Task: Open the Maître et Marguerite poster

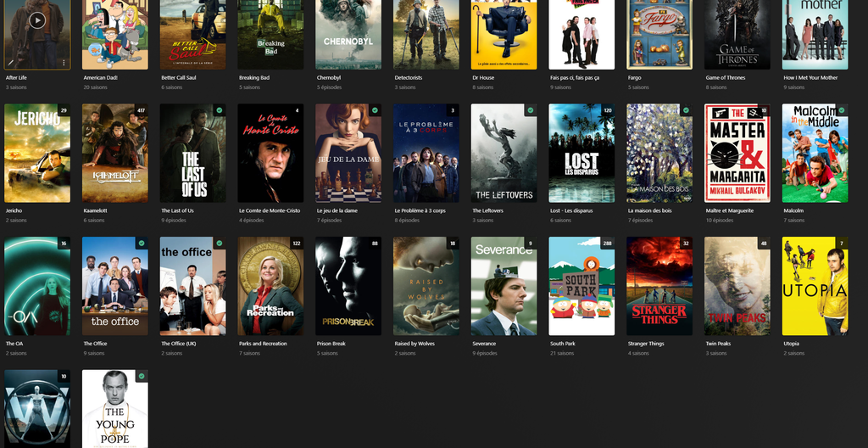Action: [737, 155]
